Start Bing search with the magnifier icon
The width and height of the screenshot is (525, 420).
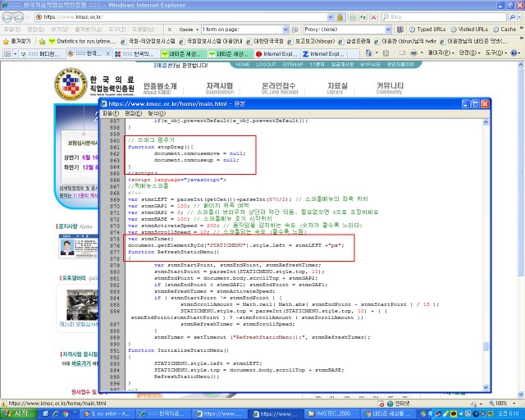(x=512, y=17)
